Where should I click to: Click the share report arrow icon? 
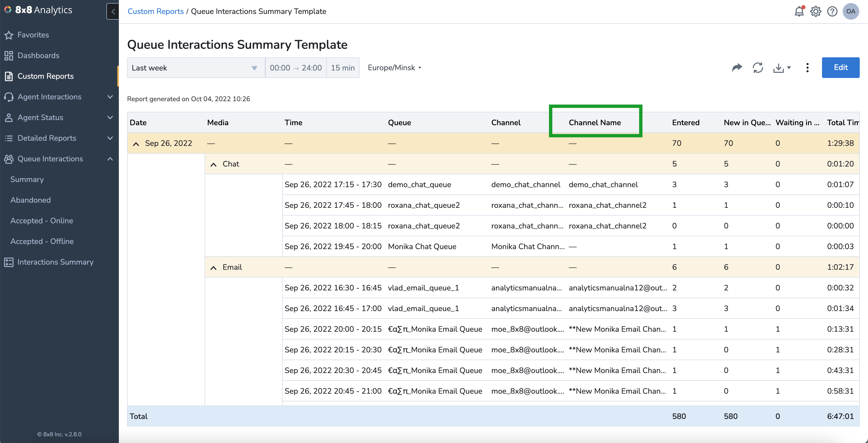(737, 68)
